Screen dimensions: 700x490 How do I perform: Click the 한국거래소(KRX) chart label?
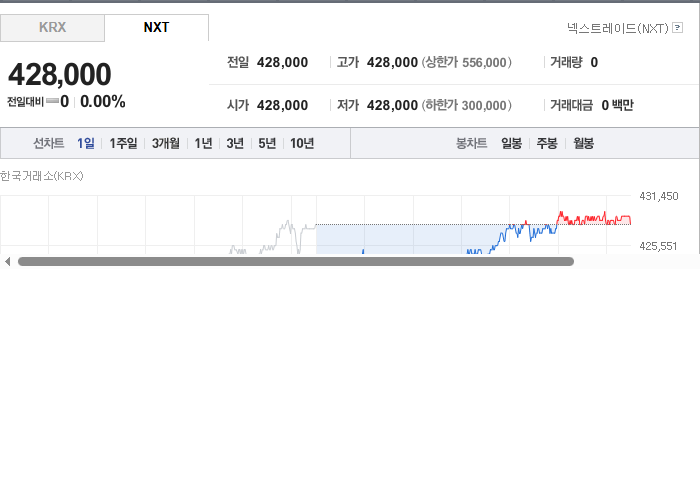pyautogui.click(x=42, y=176)
